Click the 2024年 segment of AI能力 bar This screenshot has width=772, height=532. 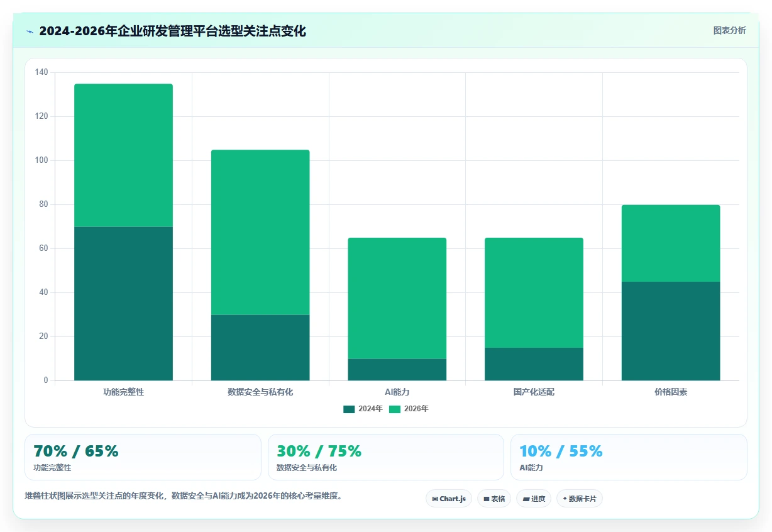coord(397,369)
